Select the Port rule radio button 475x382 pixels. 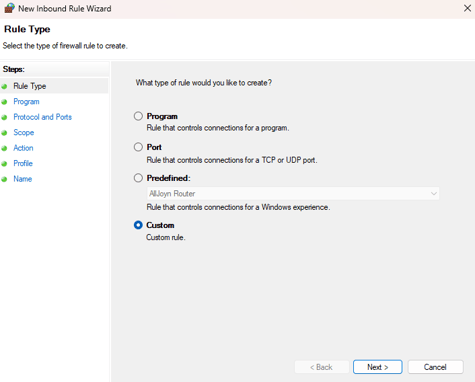(x=138, y=147)
